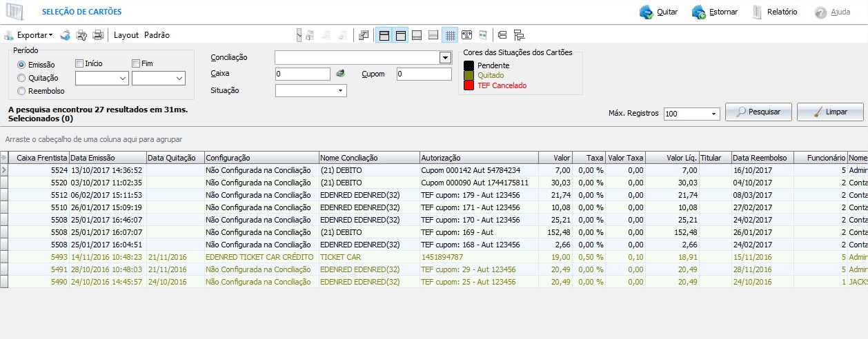Click the column chooser icon
868x339 pixels.
pos(364,34)
